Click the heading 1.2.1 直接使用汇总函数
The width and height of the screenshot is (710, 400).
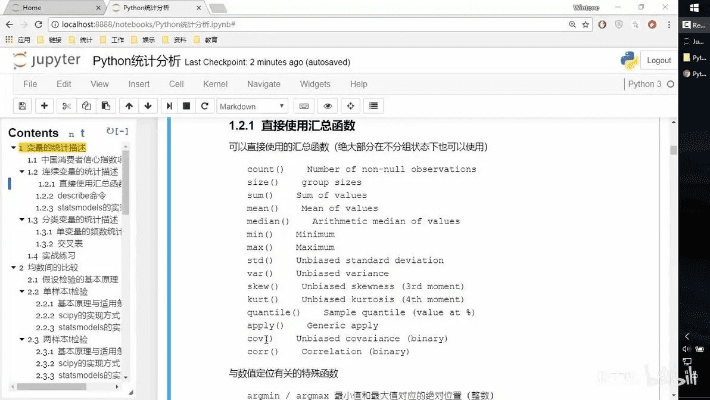292,125
